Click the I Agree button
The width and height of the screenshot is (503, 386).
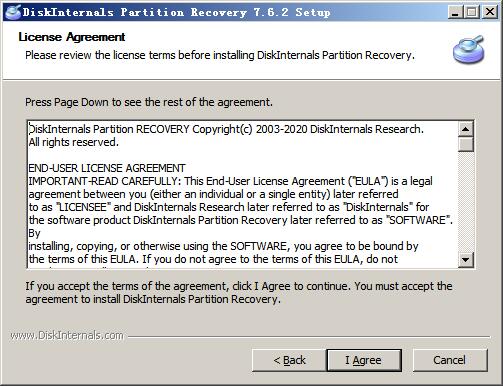coord(364,360)
